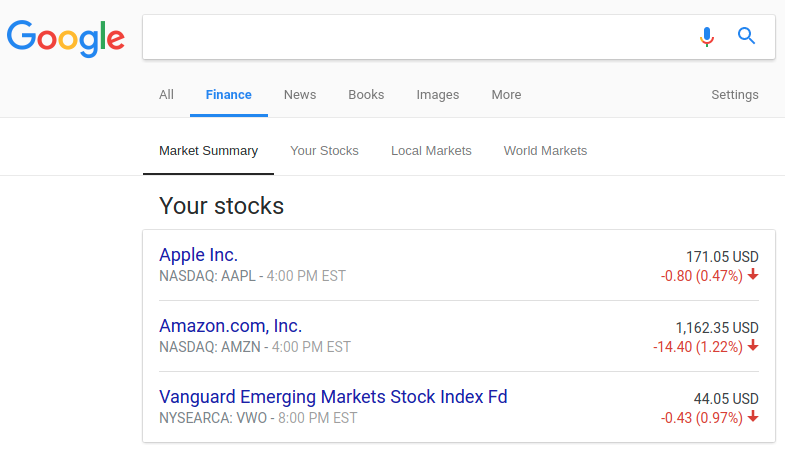Image resolution: width=785 pixels, height=453 pixels.
Task: Click the voice search microphone icon
Action: [x=706, y=37]
